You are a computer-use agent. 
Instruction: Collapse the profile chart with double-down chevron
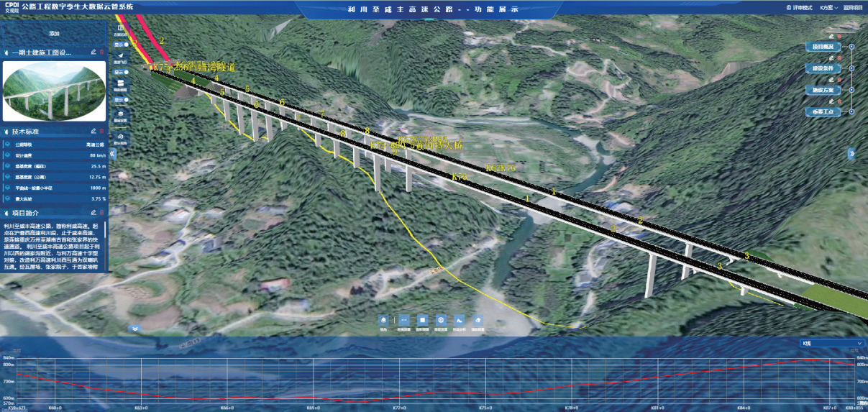point(135,329)
